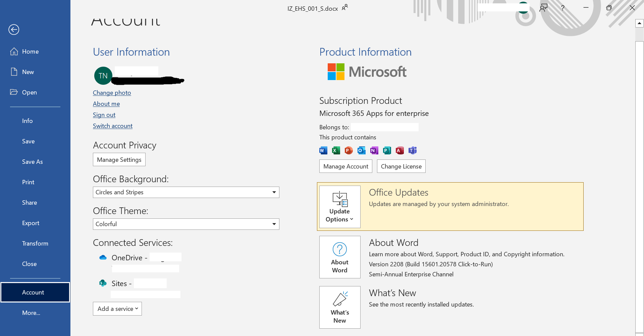Click the Office Updates heading
The image size is (644, 336).
pos(398,193)
